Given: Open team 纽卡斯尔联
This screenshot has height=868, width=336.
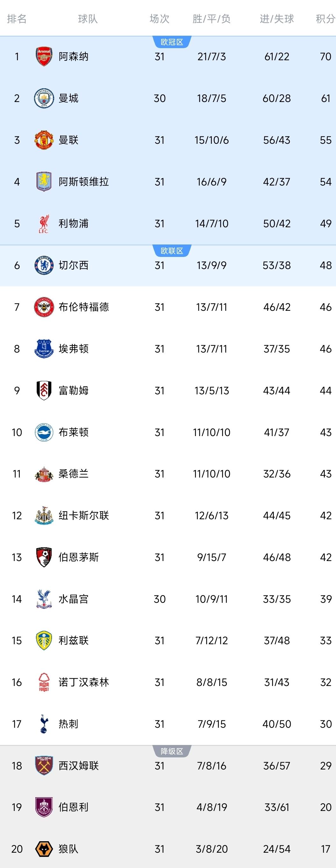Looking at the screenshot, I should (x=83, y=515).
